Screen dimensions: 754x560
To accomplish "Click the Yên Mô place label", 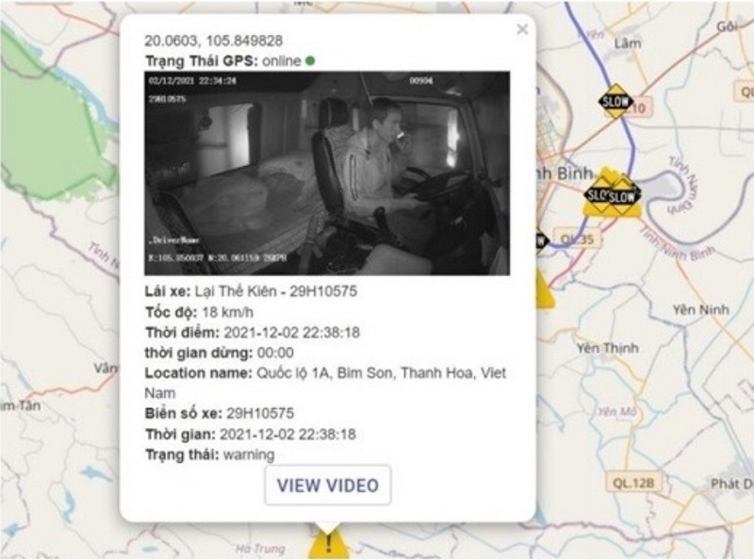I will [617, 412].
